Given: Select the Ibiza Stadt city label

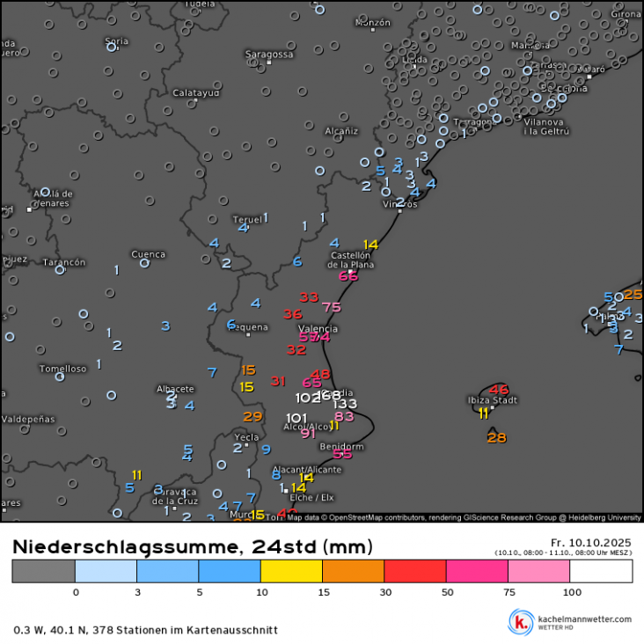Looking at the screenshot, I should [493, 400].
